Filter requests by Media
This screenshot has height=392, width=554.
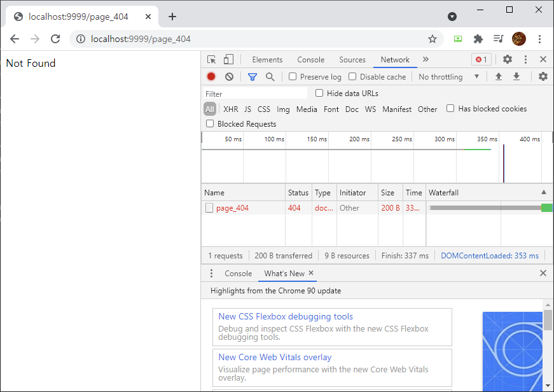[307, 109]
